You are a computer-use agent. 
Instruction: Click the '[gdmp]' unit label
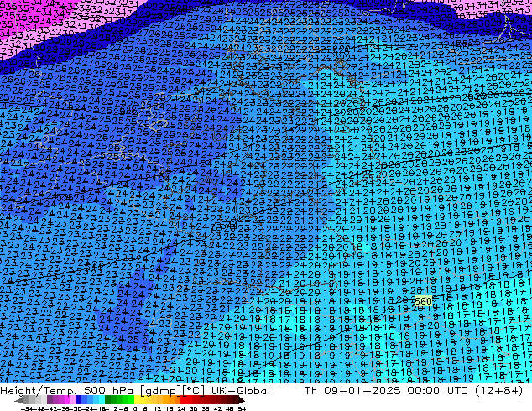[160, 391]
